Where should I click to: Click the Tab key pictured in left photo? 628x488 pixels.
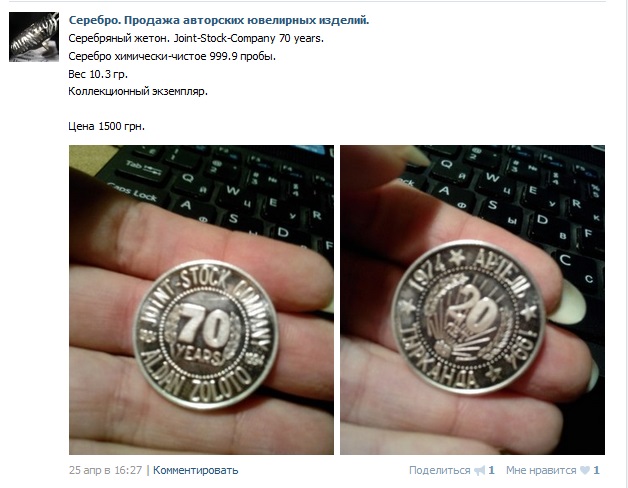point(143,165)
